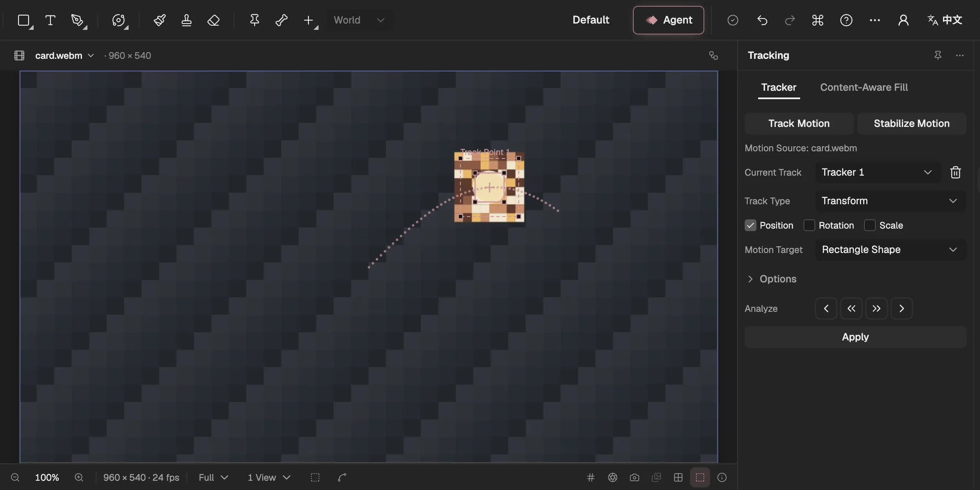The height and width of the screenshot is (490, 980).
Task: Open the Help question mark icon
Action: click(x=846, y=20)
